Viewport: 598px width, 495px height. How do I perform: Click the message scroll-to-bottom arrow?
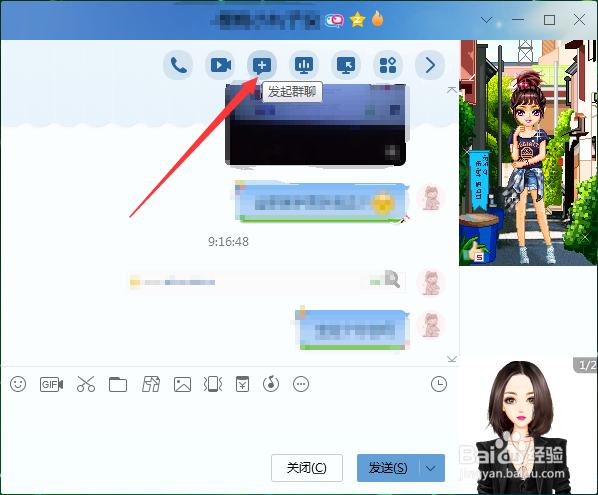[452, 359]
